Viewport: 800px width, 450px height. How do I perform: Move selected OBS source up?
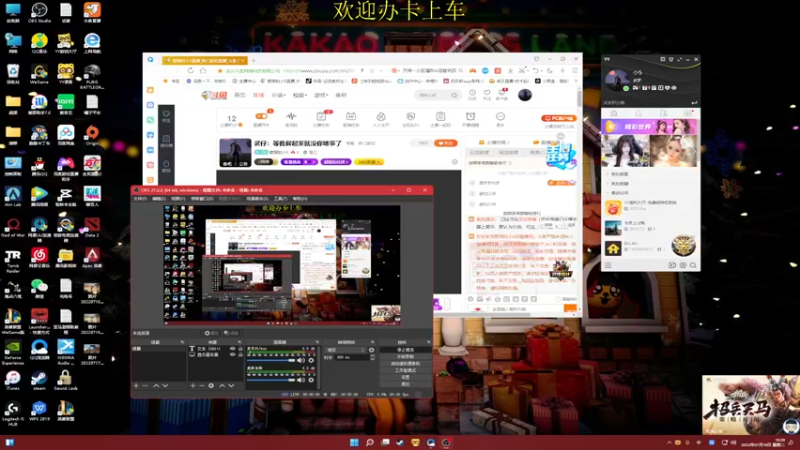[222, 386]
